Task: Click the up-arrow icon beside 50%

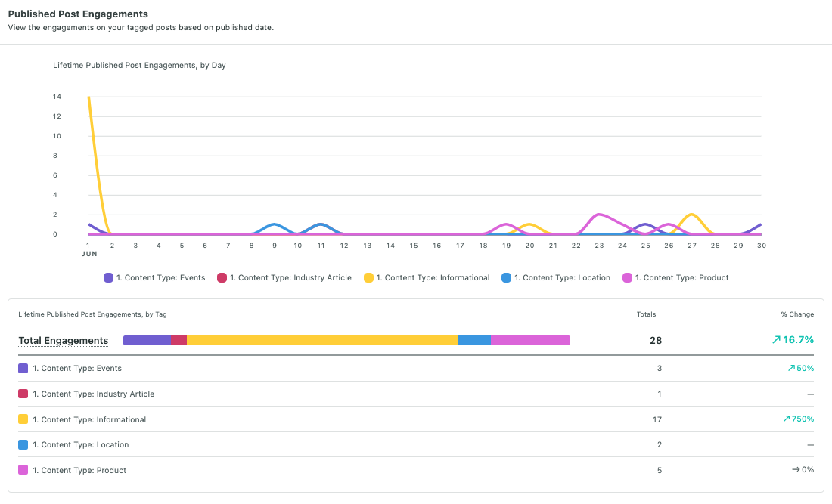Action: [791, 368]
